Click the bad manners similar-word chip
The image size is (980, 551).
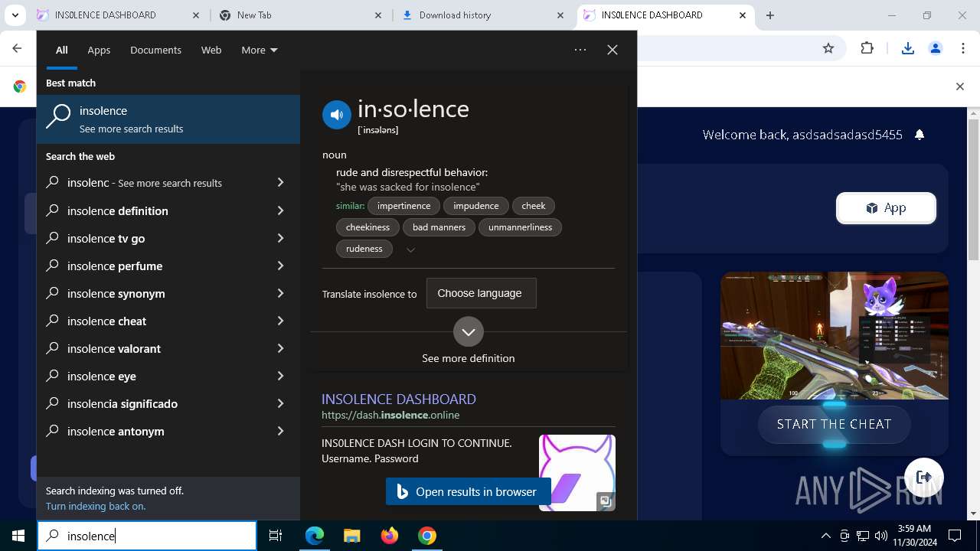pos(439,227)
